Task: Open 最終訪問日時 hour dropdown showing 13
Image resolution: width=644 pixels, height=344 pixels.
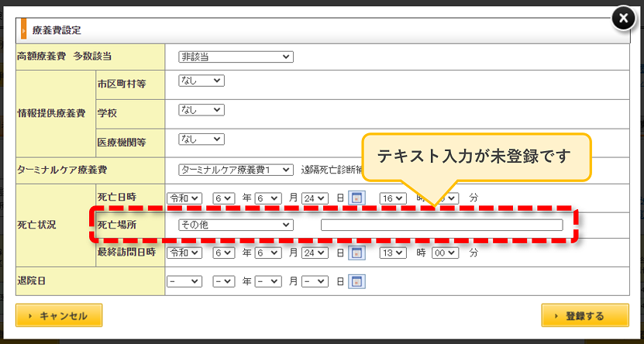Action: pos(393,253)
